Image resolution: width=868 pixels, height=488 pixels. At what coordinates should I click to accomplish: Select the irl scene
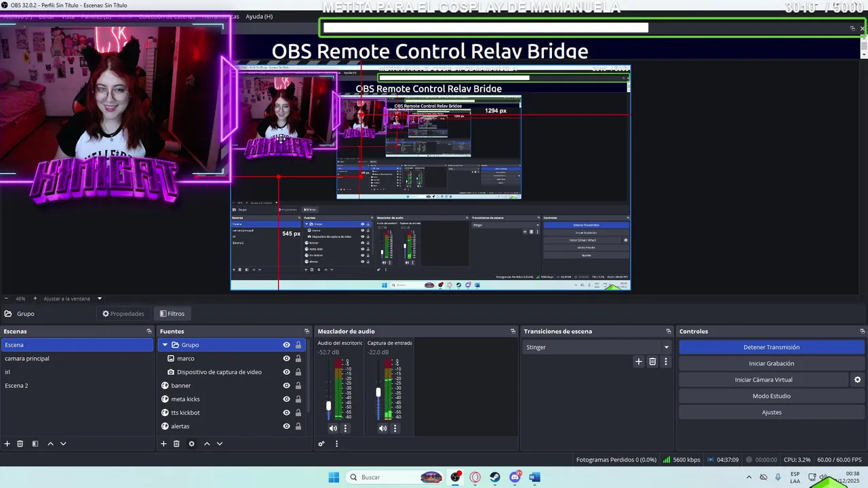77,372
